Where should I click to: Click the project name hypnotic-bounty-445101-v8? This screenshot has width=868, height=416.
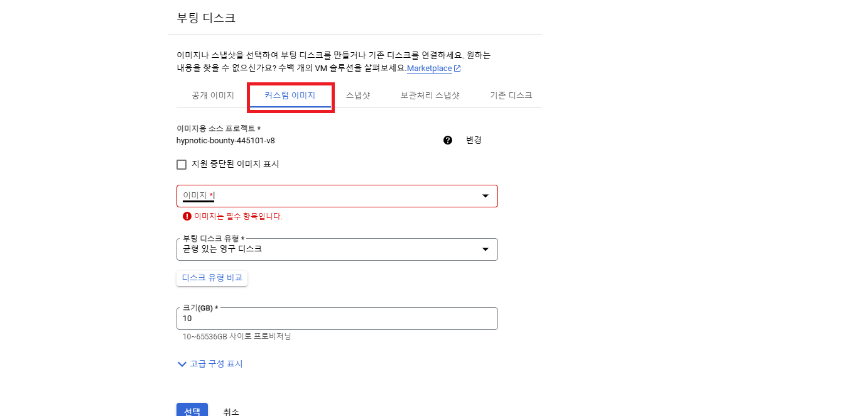[x=225, y=140]
